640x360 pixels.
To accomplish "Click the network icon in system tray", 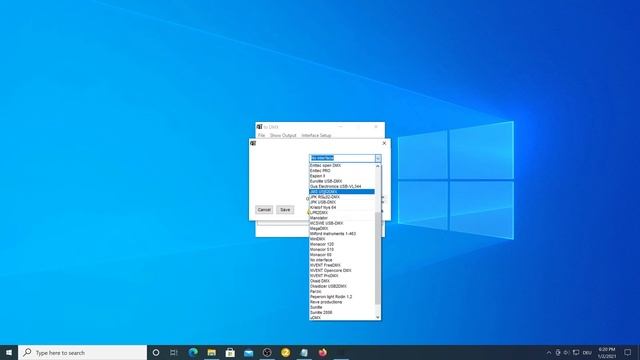I will click(576, 353).
